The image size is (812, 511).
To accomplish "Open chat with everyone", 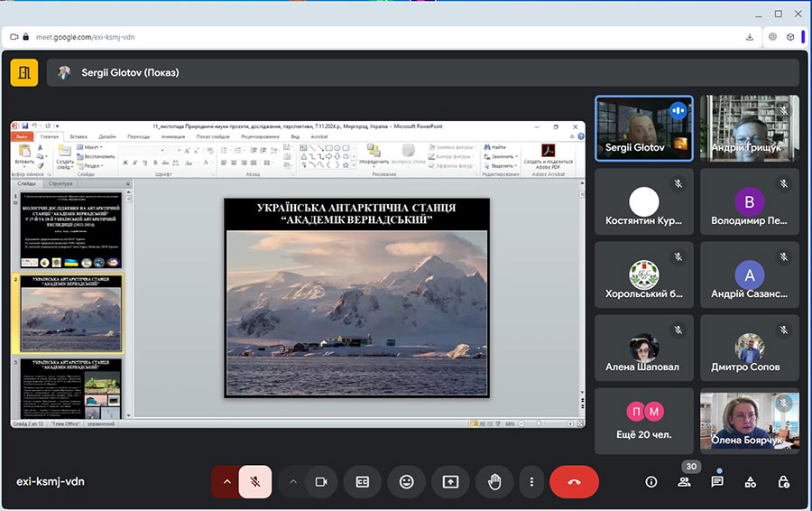I will pyautogui.click(x=717, y=482).
